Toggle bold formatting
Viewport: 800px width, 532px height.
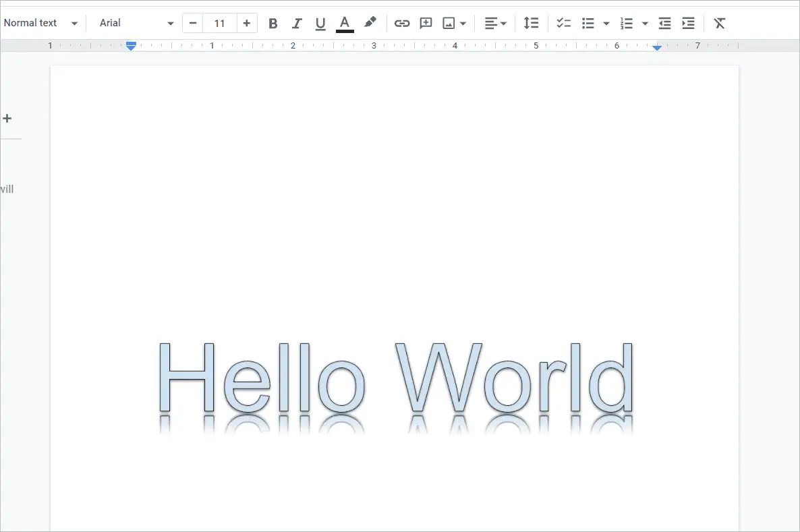pyautogui.click(x=273, y=23)
